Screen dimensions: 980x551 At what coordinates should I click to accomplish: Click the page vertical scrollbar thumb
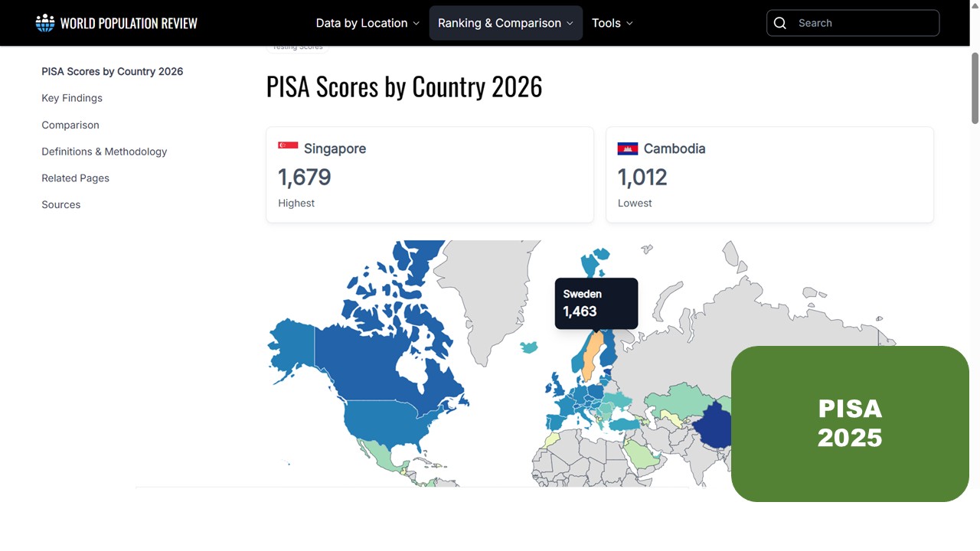pos(975,88)
